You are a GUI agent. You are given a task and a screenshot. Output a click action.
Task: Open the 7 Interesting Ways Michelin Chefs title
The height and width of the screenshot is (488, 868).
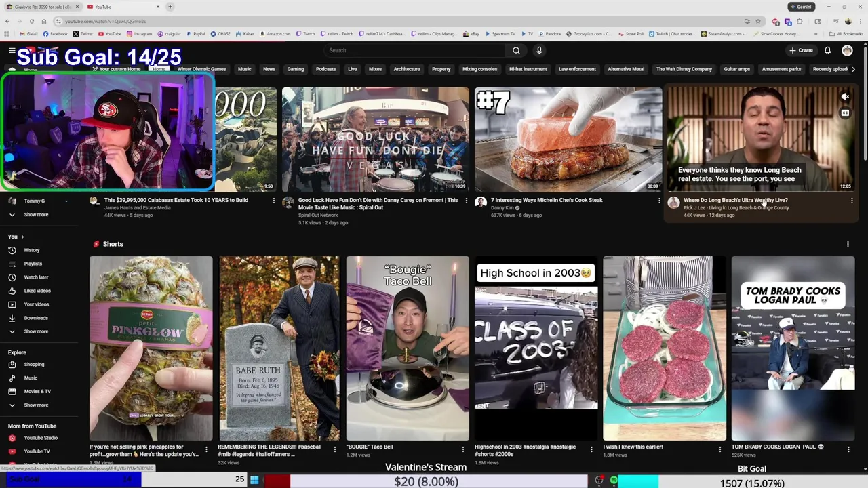click(547, 200)
